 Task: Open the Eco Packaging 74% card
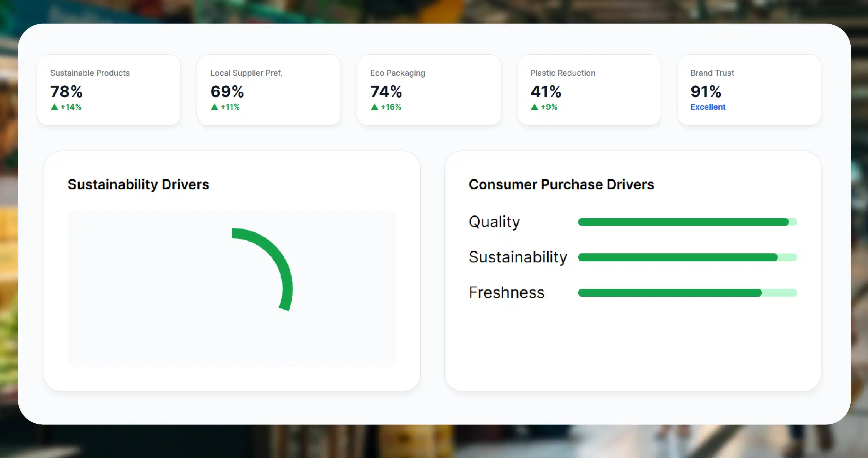click(x=429, y=90)
